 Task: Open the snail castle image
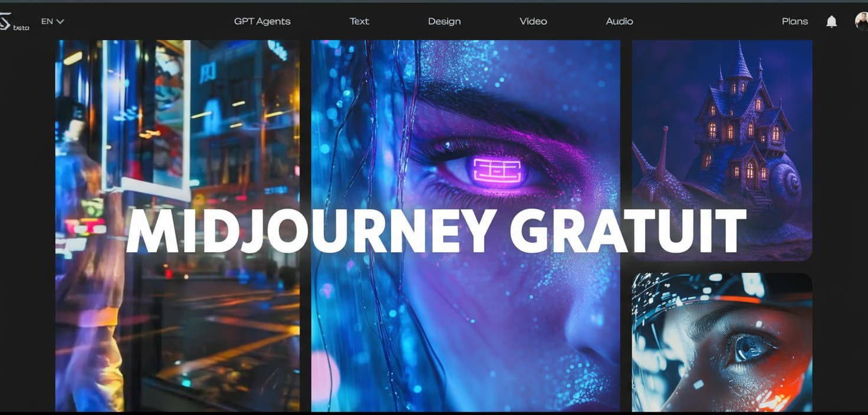point(722,150)
